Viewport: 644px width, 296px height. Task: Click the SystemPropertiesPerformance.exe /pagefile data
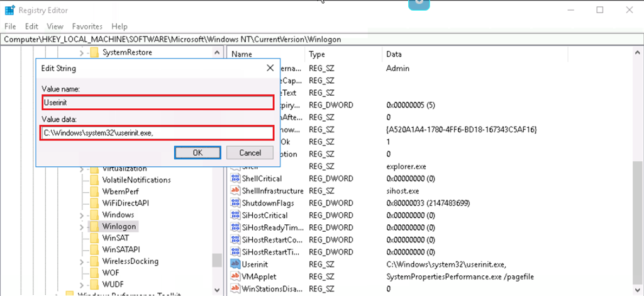click(460, 276)
